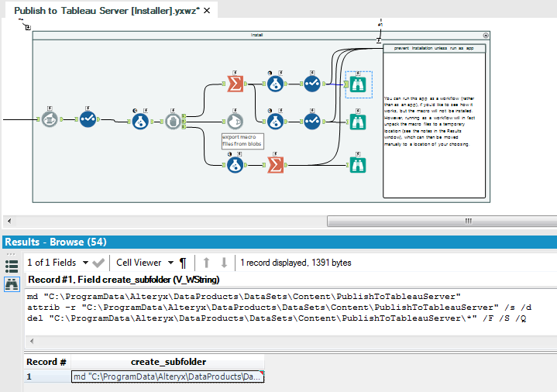Click the next record down arrow
Image resolution: width=557 pixels, height=392 pixels.
tap(224, 263)
